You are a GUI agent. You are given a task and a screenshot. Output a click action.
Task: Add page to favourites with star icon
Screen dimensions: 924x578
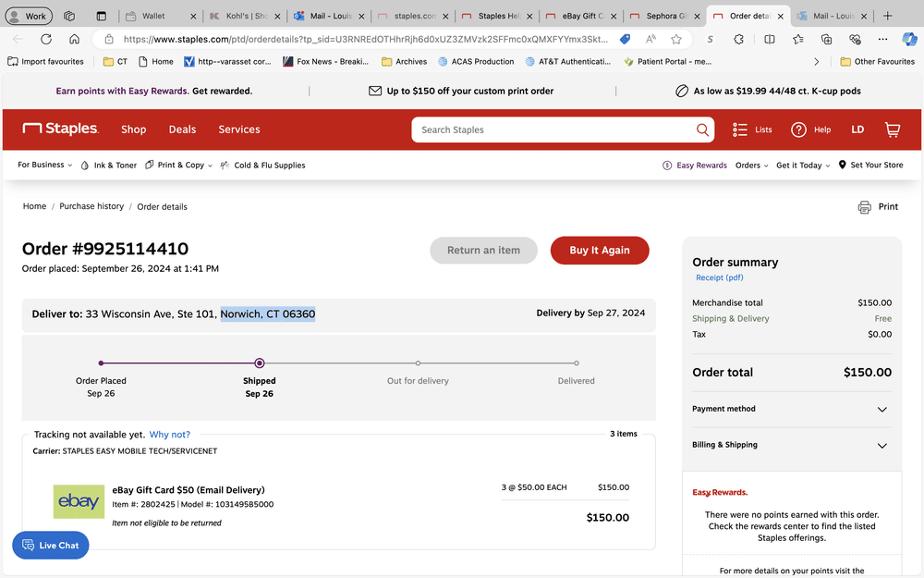coord(676,40)
